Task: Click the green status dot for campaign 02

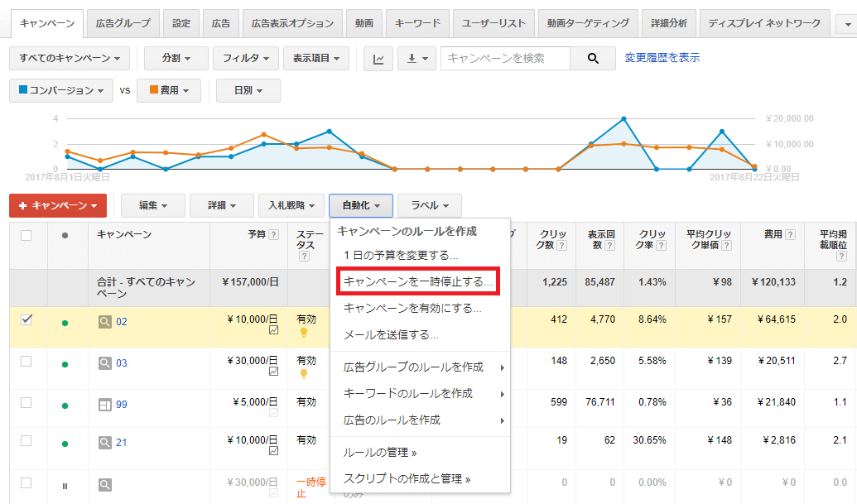Action: (x=65, y=323)
